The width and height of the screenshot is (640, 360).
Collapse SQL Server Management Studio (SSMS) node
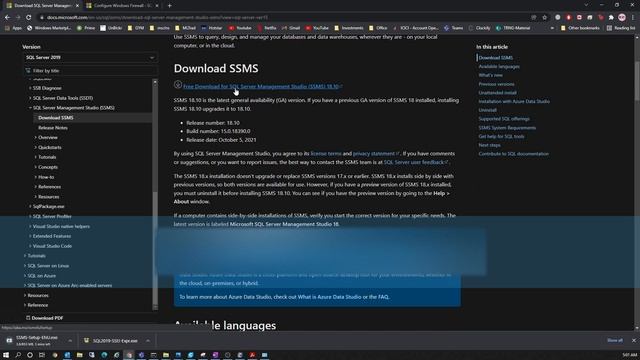(x=30, y=108)
